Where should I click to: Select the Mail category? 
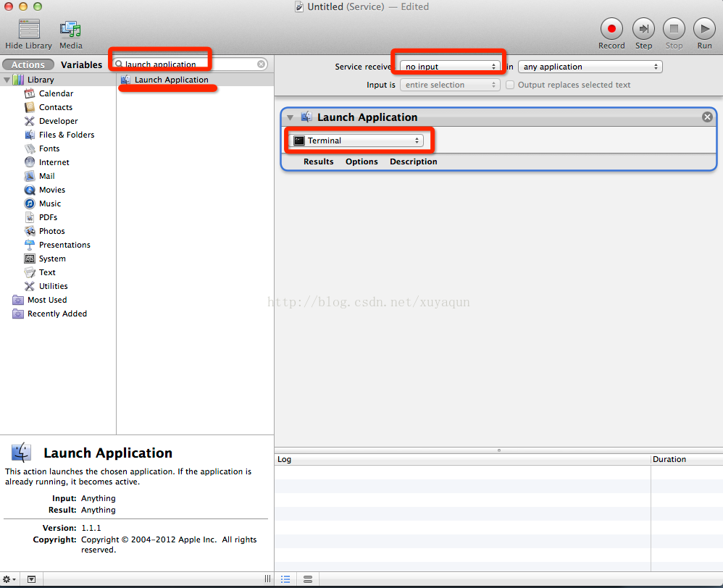click(x=46, y=176)
